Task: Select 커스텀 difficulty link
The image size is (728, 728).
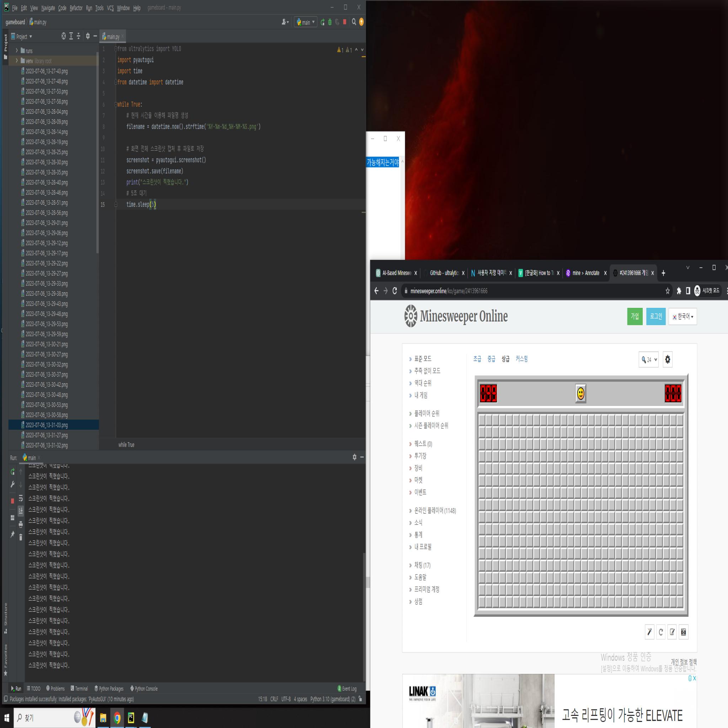Action: [521, 359]
